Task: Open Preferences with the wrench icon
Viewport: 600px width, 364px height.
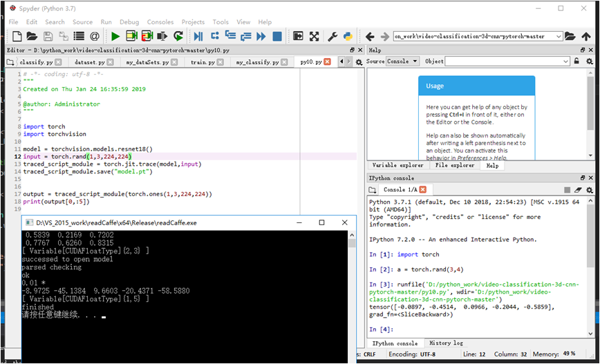Action: click(x=332, y=36)
